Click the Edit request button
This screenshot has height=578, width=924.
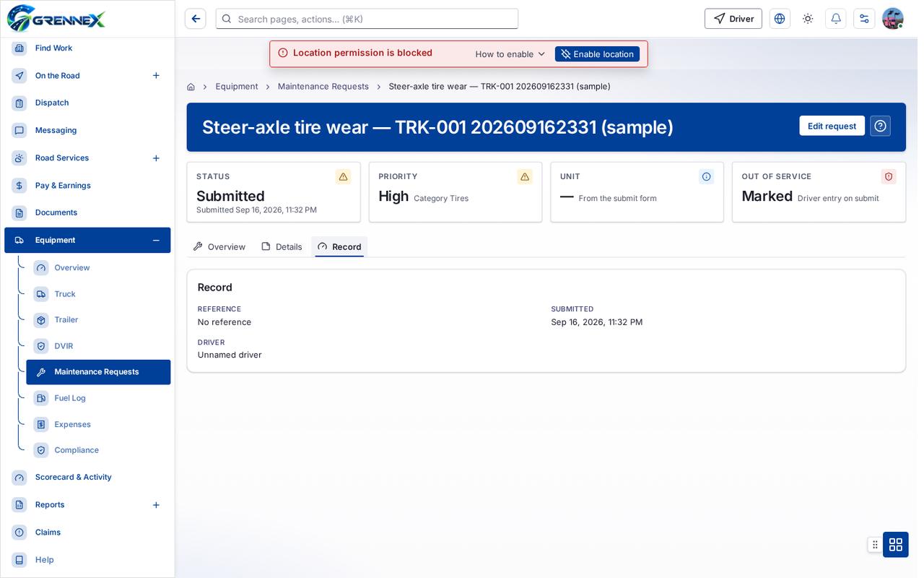pos(832,126)
